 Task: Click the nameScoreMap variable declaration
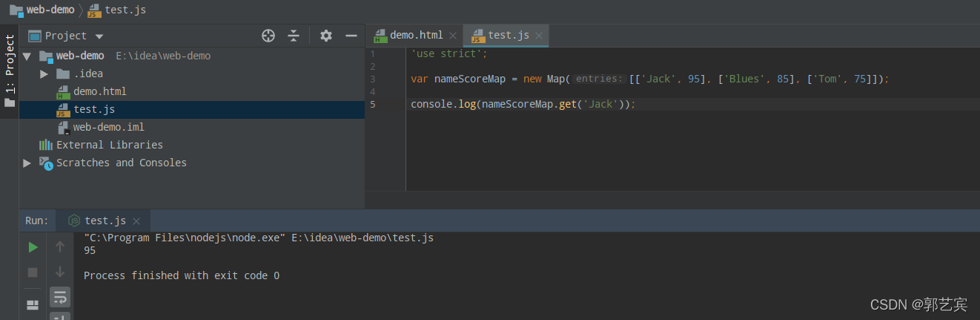(x=471, y=79)
